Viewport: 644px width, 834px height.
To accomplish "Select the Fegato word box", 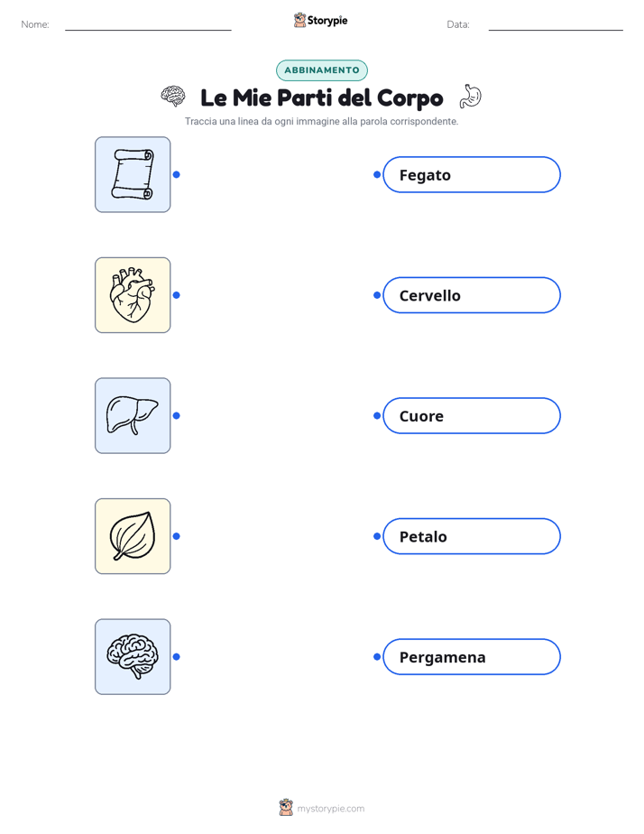I will point(472,174).
